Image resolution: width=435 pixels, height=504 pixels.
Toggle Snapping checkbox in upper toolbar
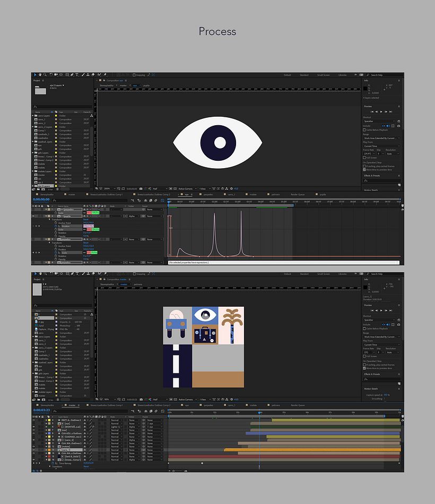134,75
